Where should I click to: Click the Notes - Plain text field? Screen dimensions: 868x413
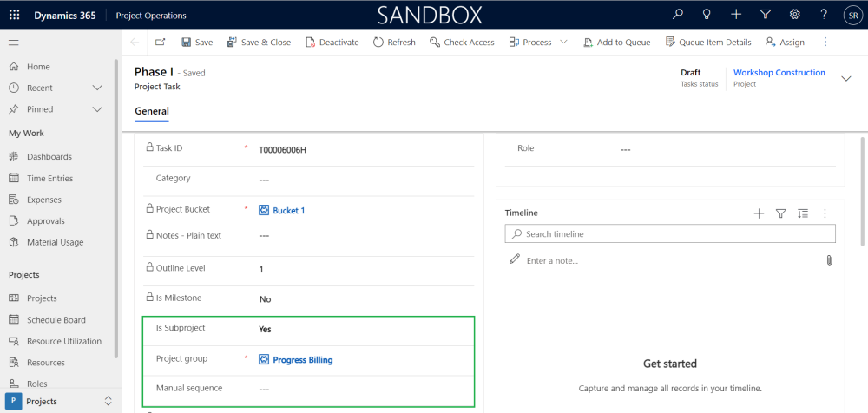tap(264, 235)
